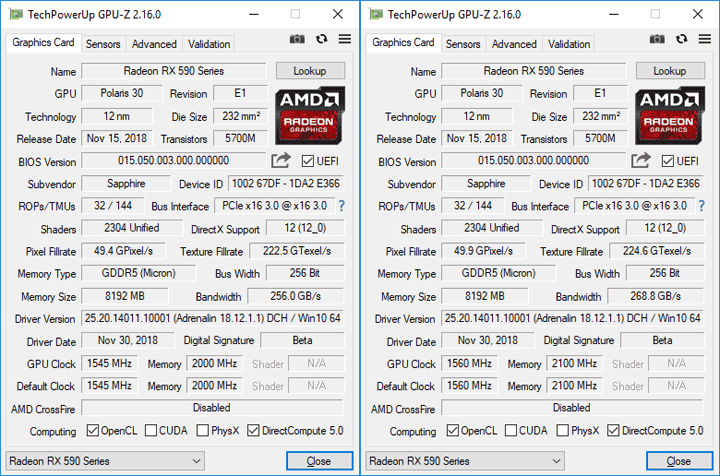Click 1560 MHz GPU Clock value, right window
Image resolution: width=720 pixels, height=476 pixels.
(x=469, y=364)
